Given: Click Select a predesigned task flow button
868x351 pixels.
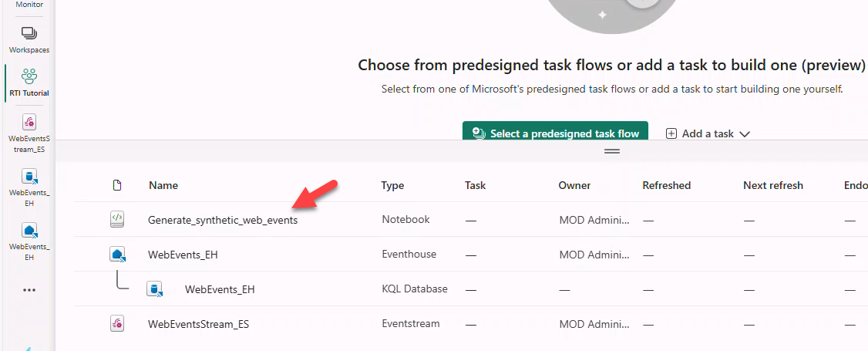Looking at the screenshot, I should click(x=555, y=133).
